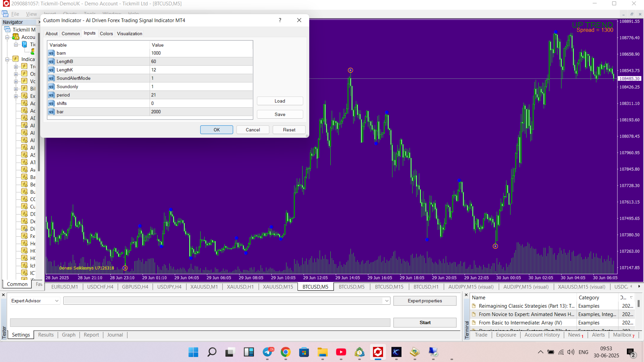Click the question-mark help icon in the dialog

tap(280, 20)
